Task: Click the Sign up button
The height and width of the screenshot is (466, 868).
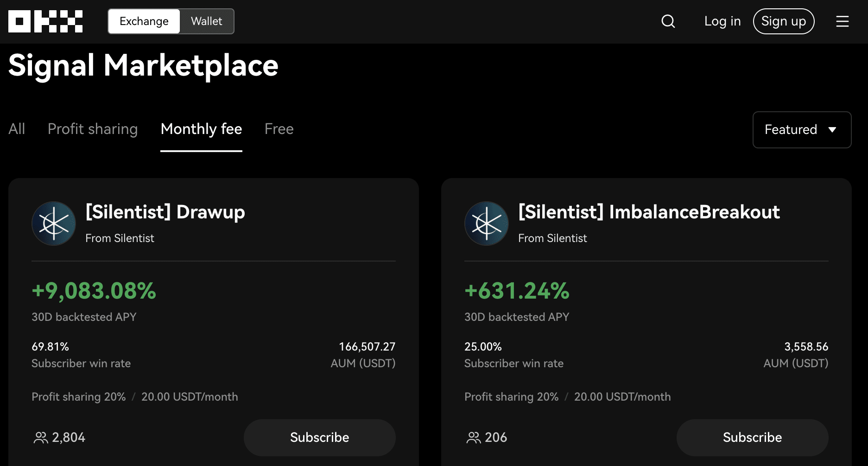Action: (784, 21)
